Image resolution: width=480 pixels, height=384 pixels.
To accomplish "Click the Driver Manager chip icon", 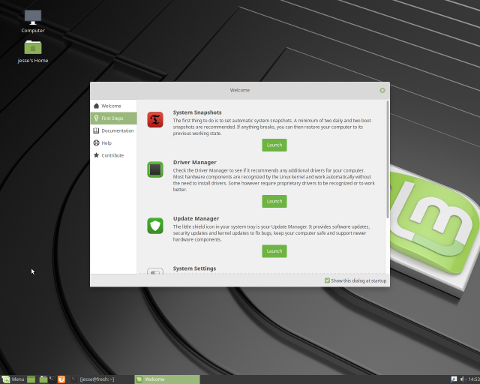I will 155,169.
